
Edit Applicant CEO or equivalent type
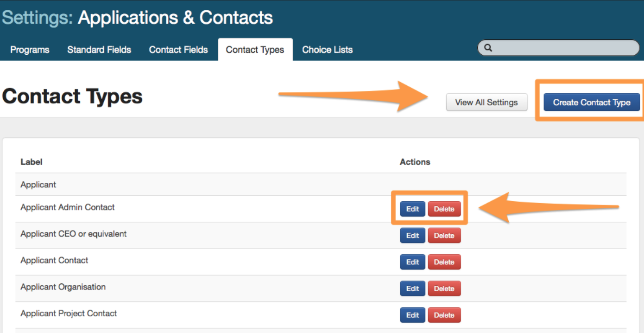coord(412,236)
